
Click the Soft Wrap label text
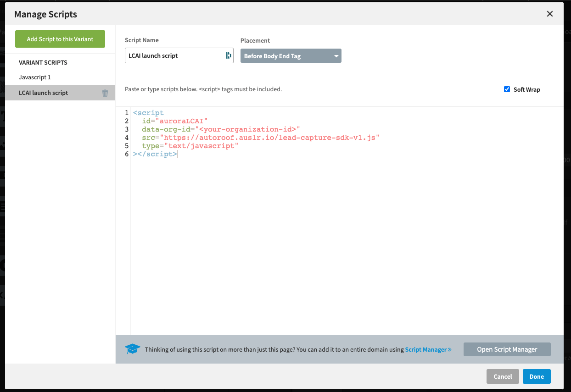point(527,89)
